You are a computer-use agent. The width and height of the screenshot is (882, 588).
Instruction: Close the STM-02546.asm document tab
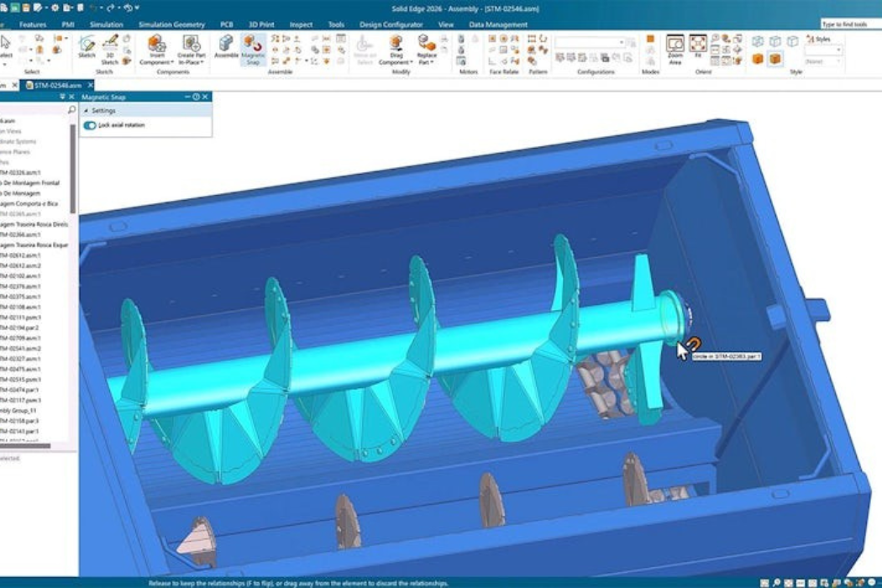click(x=90, y=86)
